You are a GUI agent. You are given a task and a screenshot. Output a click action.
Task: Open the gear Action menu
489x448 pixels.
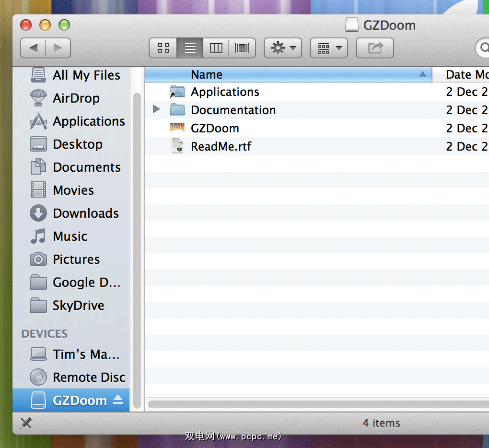click(x=283, y=48)
